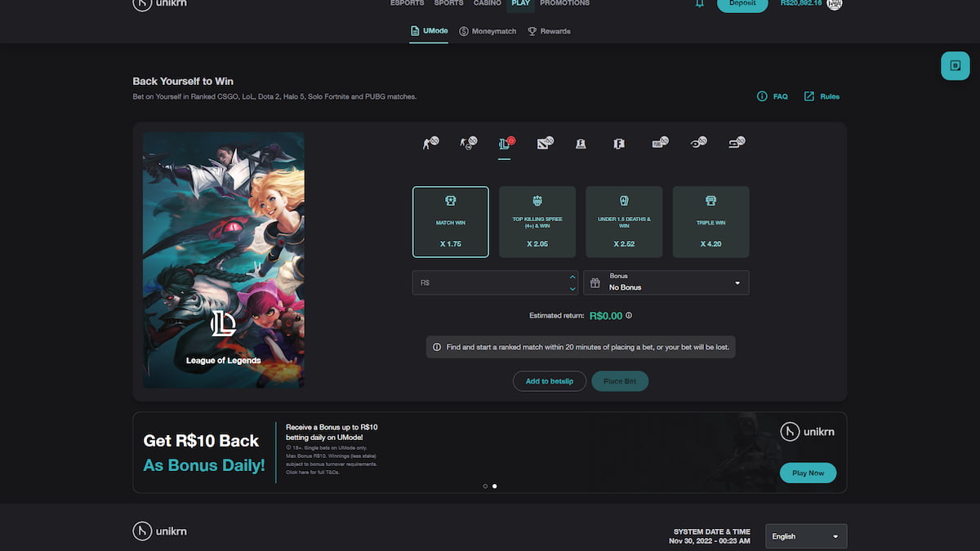Open the English language selector
The height and width of the screenshot is (551, 980).
[805, 536]
